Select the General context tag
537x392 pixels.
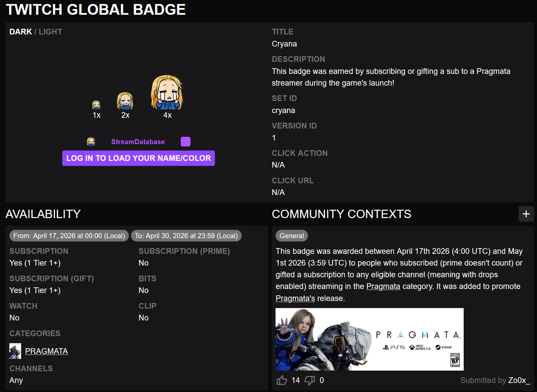292,236
